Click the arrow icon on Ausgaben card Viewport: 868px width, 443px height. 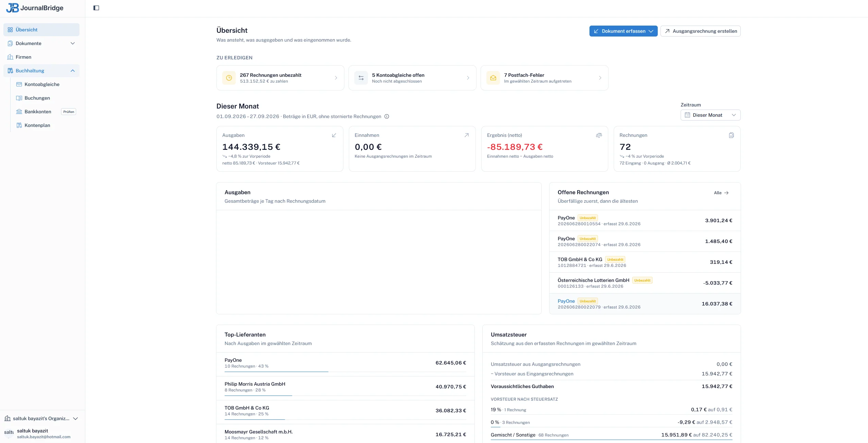(x=334, y=135)
